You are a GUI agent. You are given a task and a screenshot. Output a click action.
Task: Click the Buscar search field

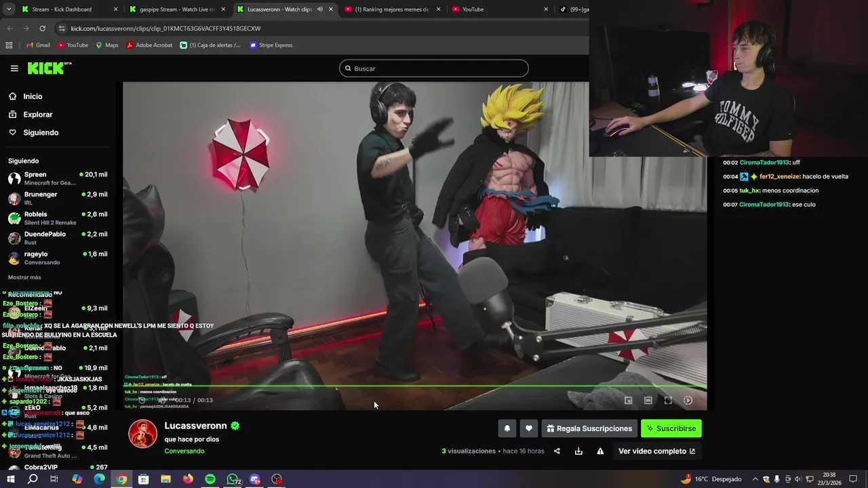pos(434,68)
